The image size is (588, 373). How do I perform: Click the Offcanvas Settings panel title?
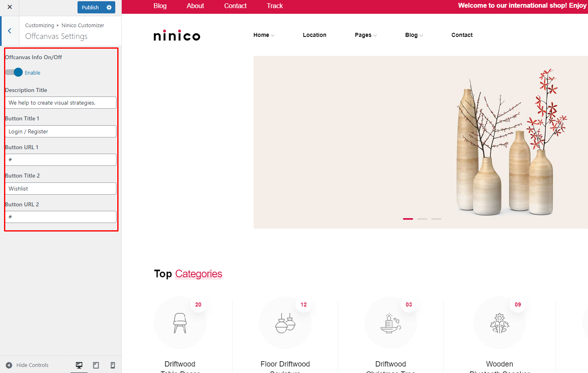click(56, 36)
